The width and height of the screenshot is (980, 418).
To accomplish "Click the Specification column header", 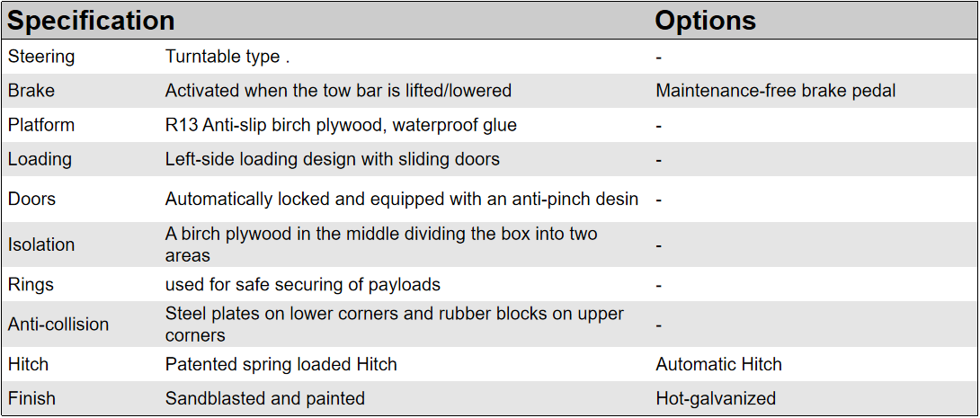I will 91,21.
